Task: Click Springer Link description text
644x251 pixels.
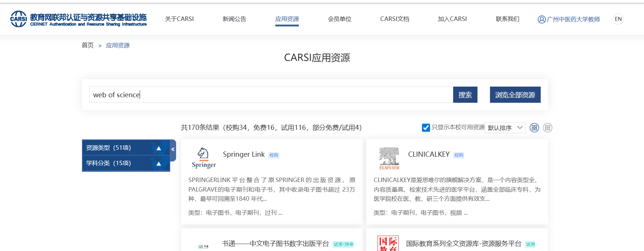Action: [x=272, y=189]
